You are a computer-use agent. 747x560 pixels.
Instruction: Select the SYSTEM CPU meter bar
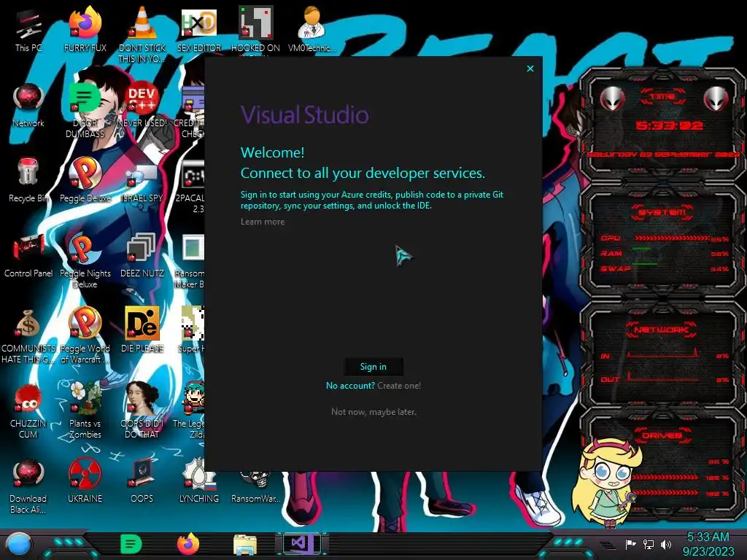(673, 238)
